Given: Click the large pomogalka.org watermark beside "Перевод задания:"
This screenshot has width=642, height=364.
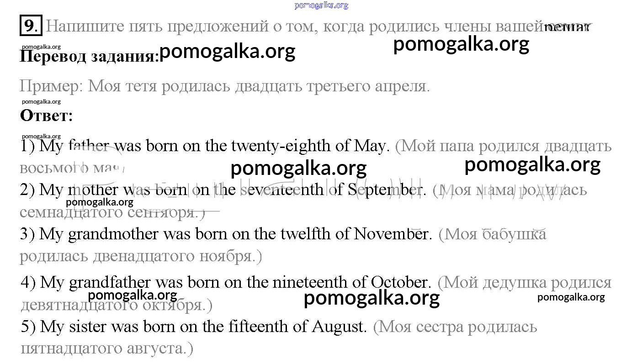Looking at the screenshot, I should pyautogui.click(x=227, y=51).
